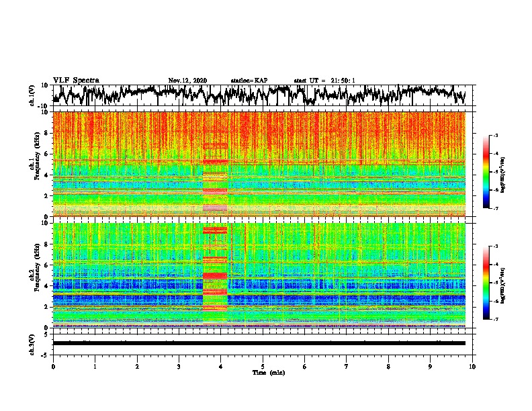Click the "-7" label on ch.2 color scale
This screenshot has height=411, width=532.
[x=496, y=319]
